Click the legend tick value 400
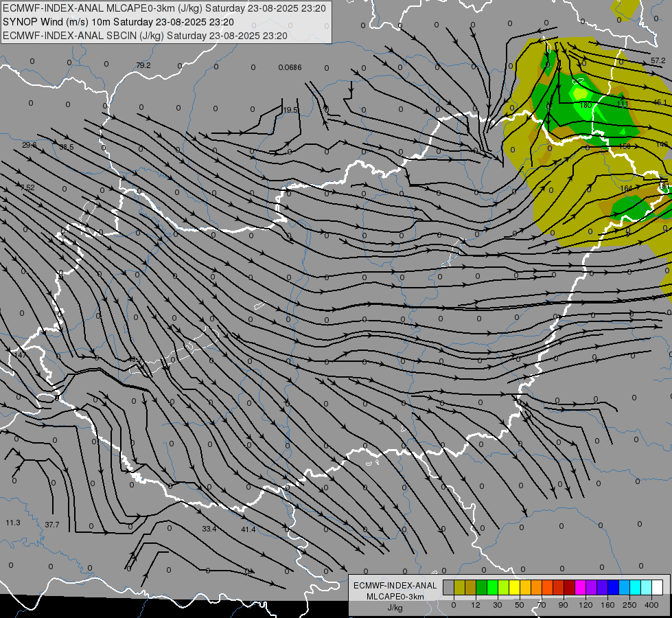 [x=651, y=605]
